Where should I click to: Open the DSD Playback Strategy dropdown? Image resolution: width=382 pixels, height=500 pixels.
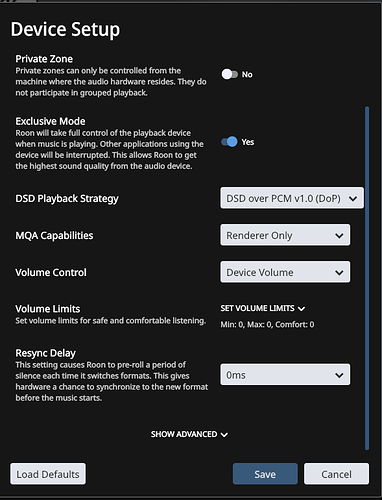click(292, 198)
